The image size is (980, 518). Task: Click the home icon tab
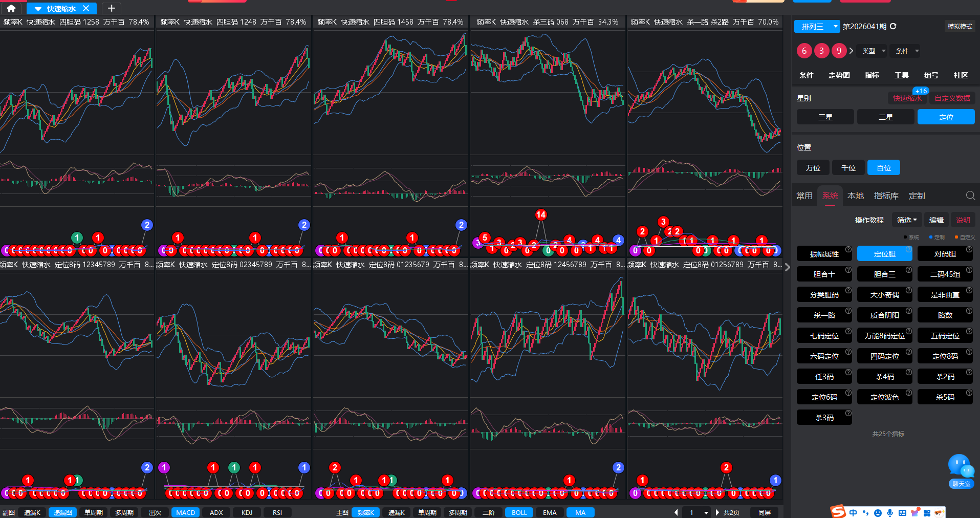click(11, 8)
